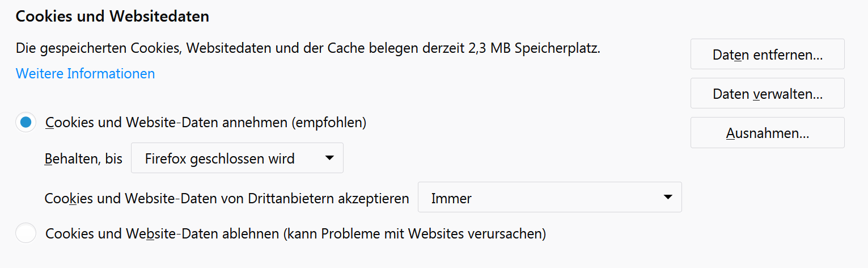Open the "Ausnahmen..." exceptions dialog
Screen dimensions: 868x268
pyautogui.click(x=767, y=133)
